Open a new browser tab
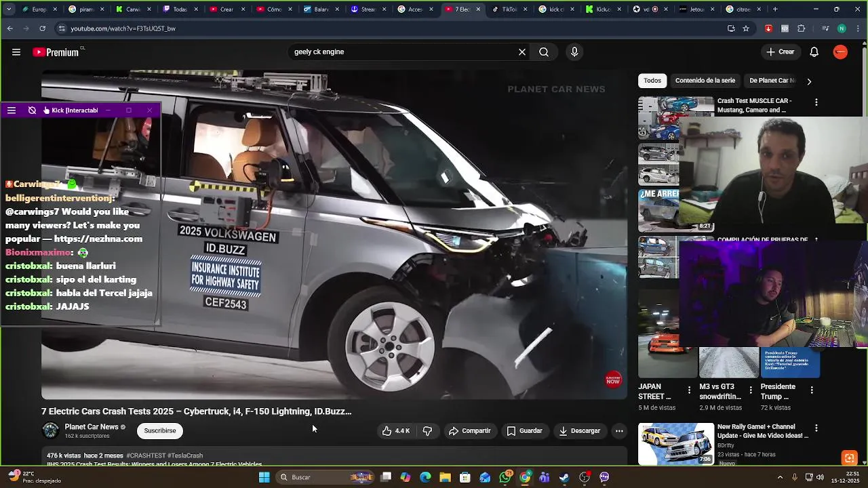Screen dimensions: 868x488 point(775,9)
